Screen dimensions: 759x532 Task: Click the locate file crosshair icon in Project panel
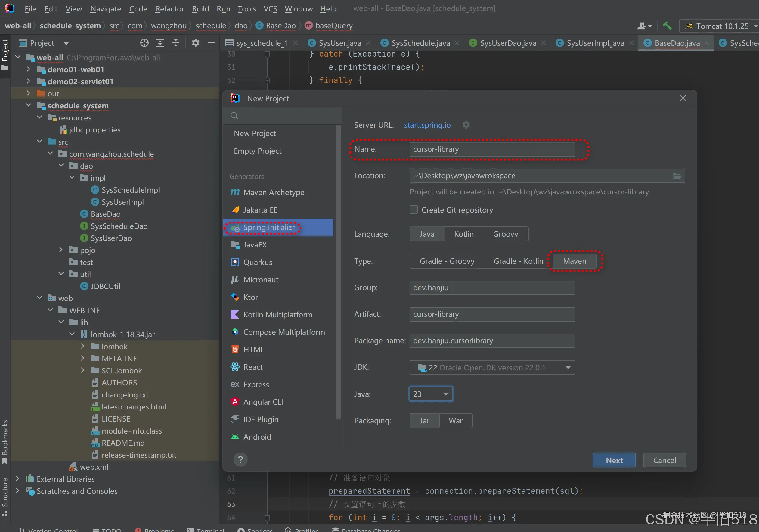144,43
